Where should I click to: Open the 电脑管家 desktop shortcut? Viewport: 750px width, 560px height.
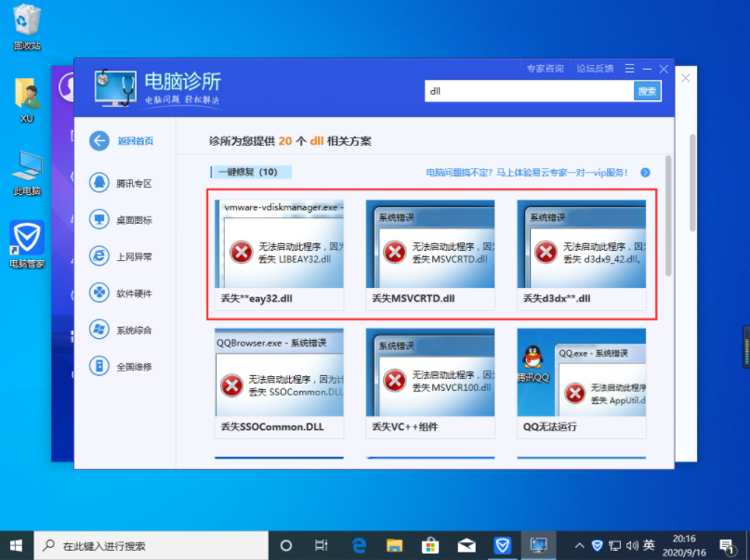coord(25,240)
